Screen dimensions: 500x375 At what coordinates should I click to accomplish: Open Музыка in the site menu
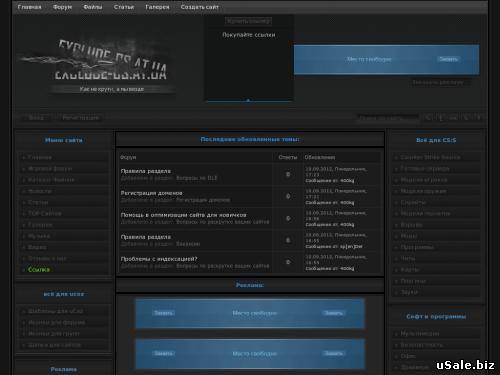[x=39, y=236]
